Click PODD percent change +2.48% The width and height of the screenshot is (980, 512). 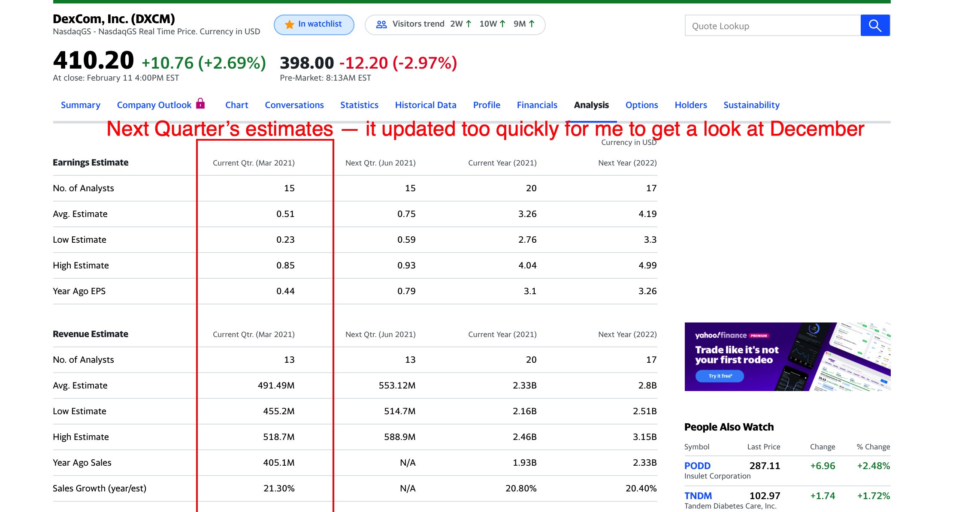(x=874, y=466)
